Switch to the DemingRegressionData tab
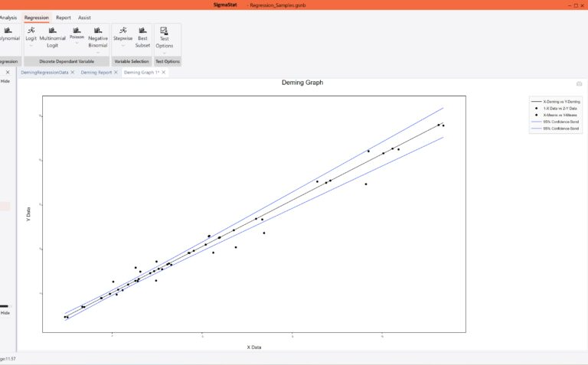Viewport: 588px width, 365px height. pos(44,73)
